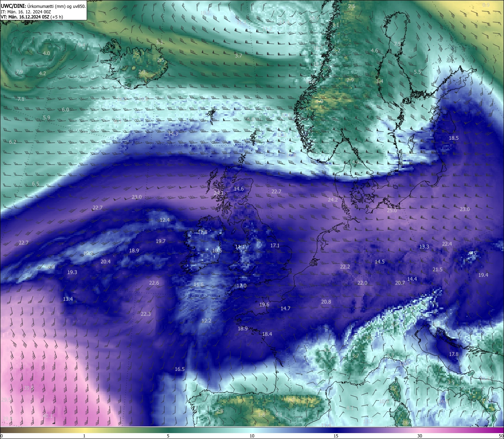The image size is (504, 439).
Task: Click the 10 label on the color scale
Action: [252, 436]
